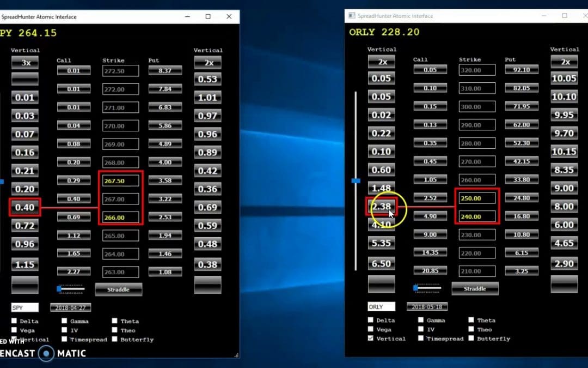
Task: Click the 5.86 put price in SPY window
Action: pyautogui.click(x=165, y=126)
